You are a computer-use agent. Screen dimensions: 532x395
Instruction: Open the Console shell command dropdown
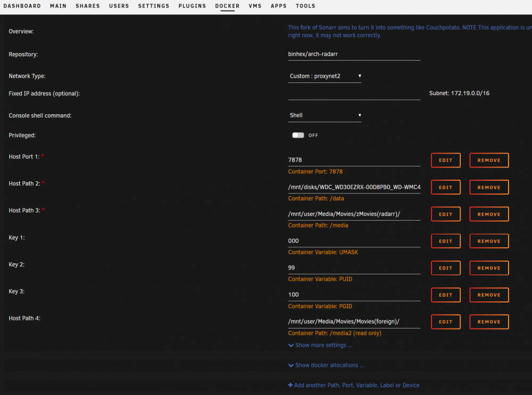click(x=325, y=115)
